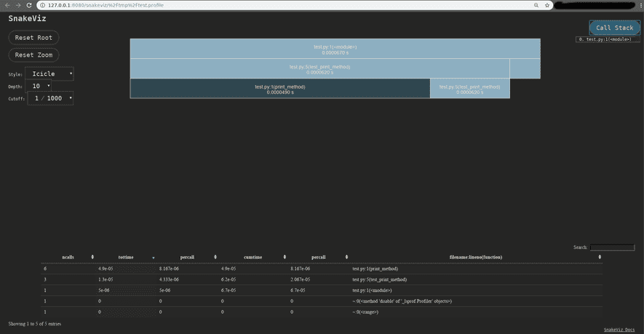Reload the page with the refresh icon
The height and width of the screenshot is (334, 644).
[28, 5]
